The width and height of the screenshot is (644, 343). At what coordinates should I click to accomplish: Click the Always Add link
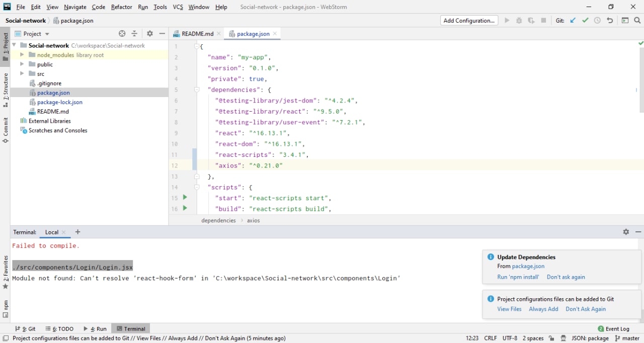coord(543,309)
